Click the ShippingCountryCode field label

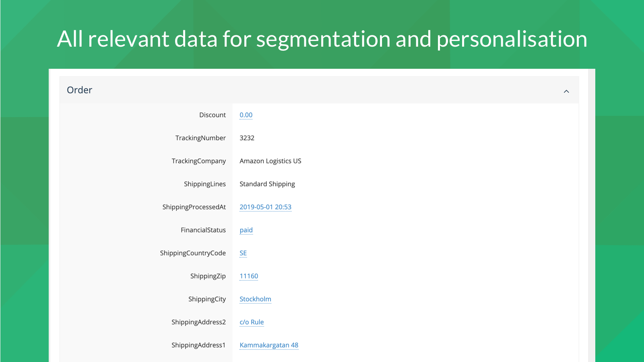point(192,253)
